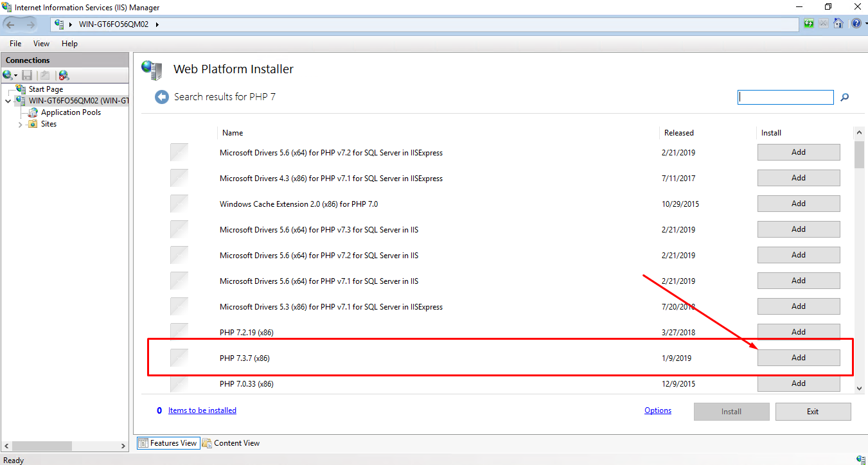Open the Help question mark icon
868x465 pixels.
point(855,24)
